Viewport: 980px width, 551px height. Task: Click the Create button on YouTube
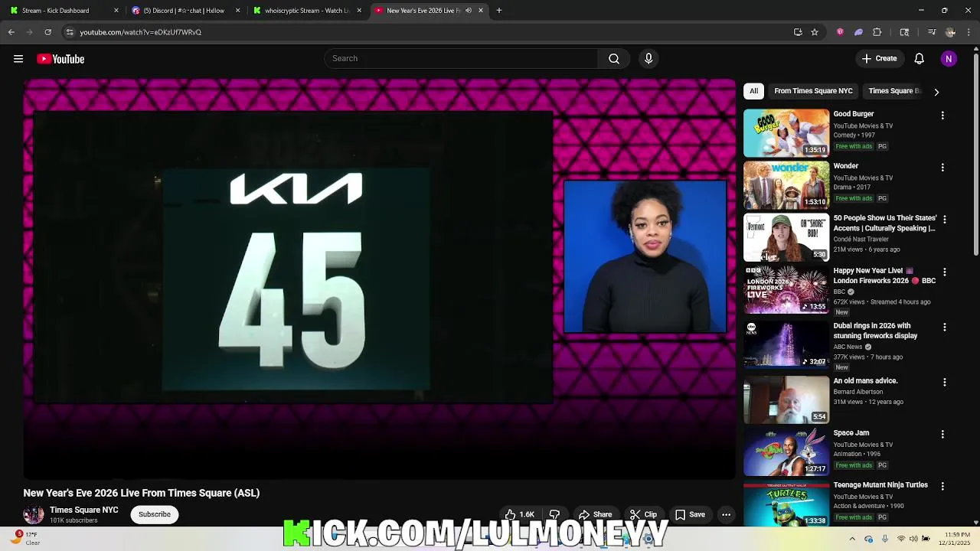point(879,59)
